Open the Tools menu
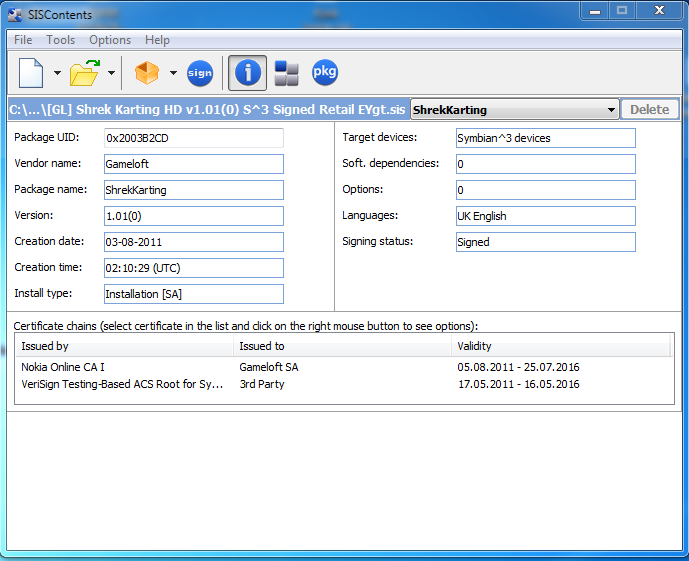This screenshot has height=561, width=689. (61, 40)
